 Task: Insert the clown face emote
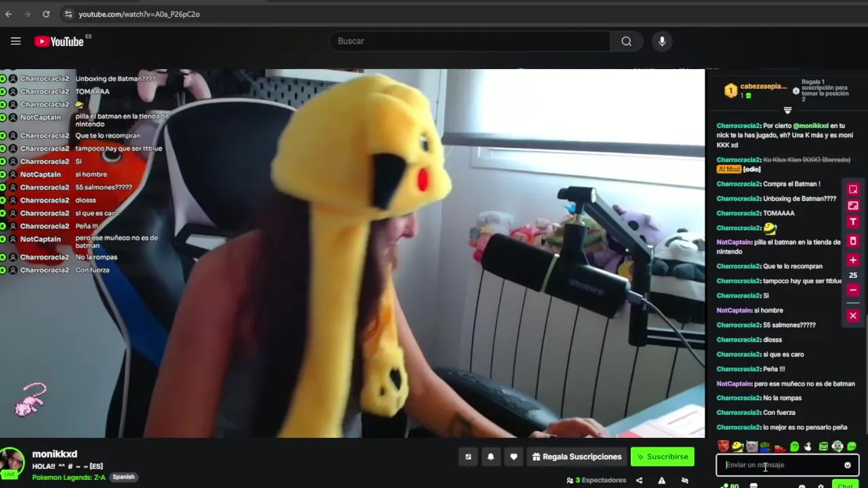pos(837,446)
